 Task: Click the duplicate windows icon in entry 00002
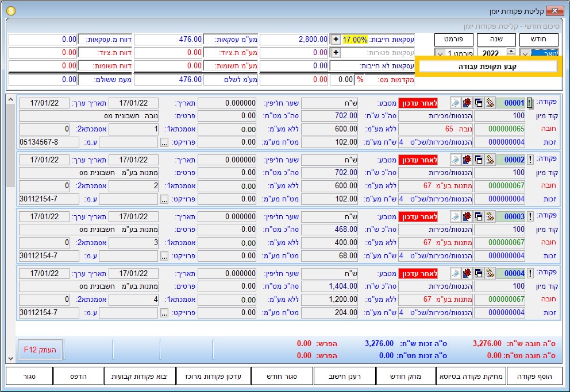[x=479, y=160]
